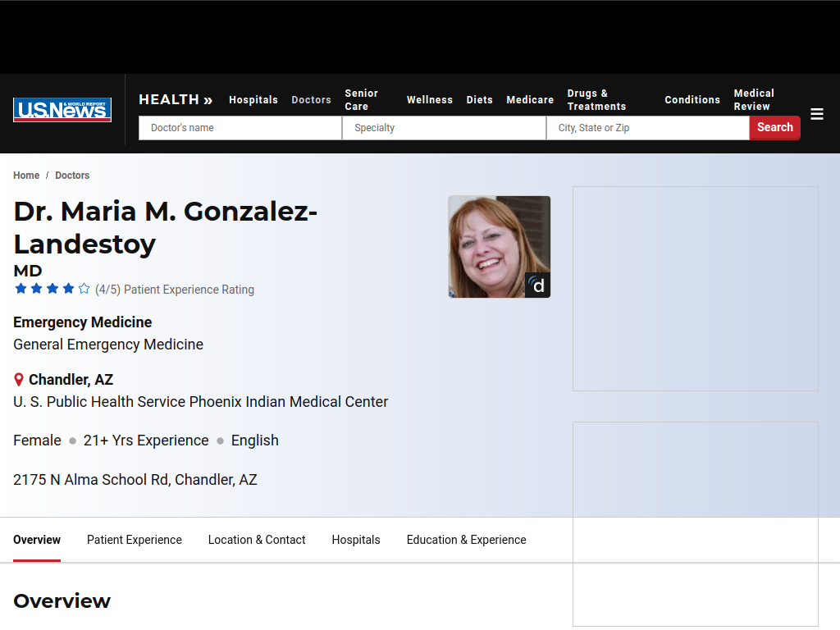Click the Doximity badge on photo
Screen dimensions: 840x630
click(537, 285)
